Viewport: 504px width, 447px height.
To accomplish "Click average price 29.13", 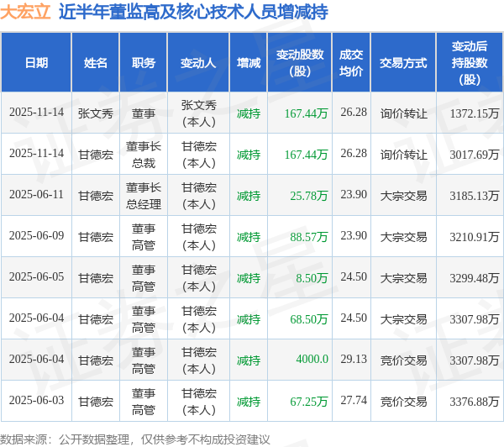I will click(354, 360).
